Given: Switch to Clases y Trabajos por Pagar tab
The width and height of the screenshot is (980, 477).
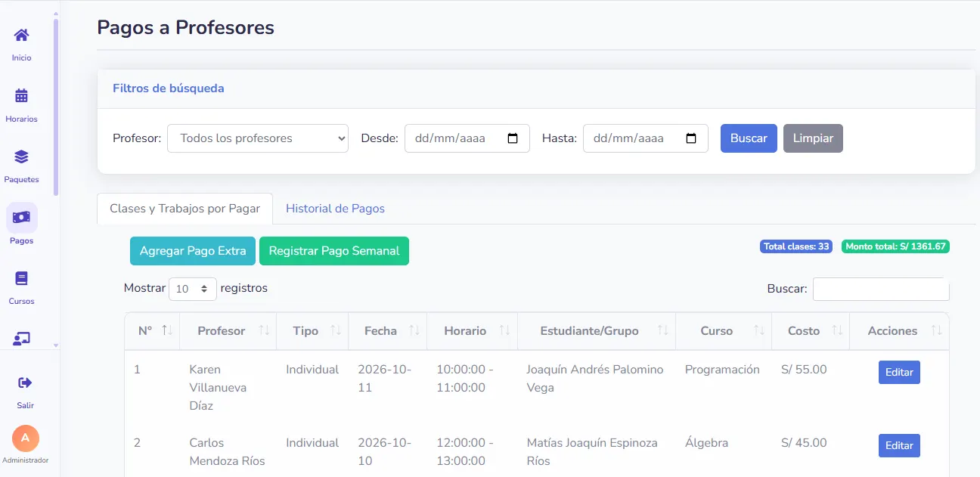Looking at the screenshot, I should coord(185,209).
